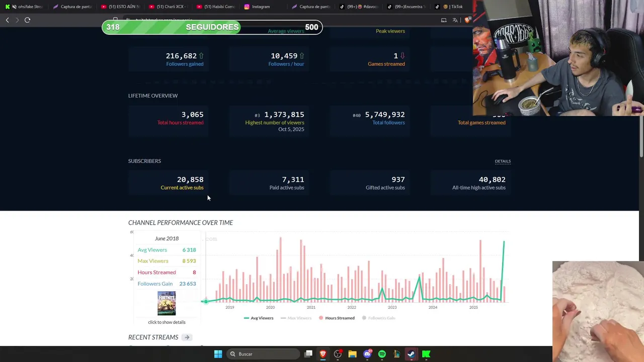Click the SUBSCRIBERS section heading
This screenshot has height=362, width=644.
(144, 161)
